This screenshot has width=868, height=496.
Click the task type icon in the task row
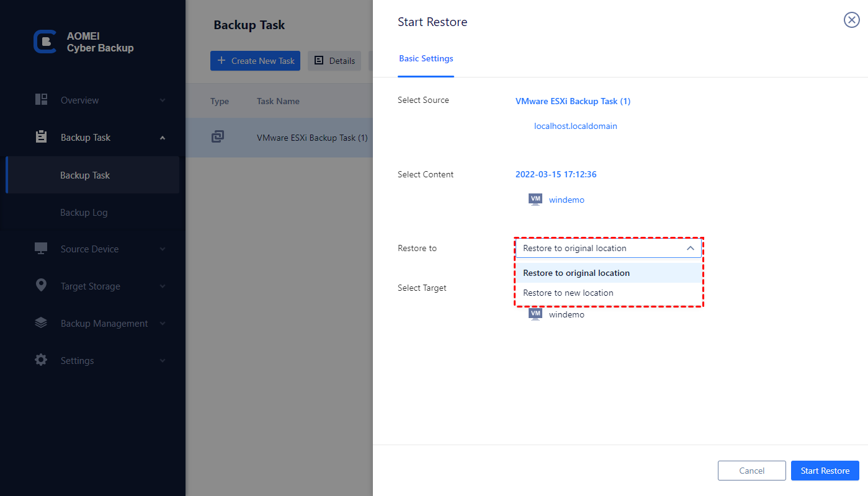218,137
